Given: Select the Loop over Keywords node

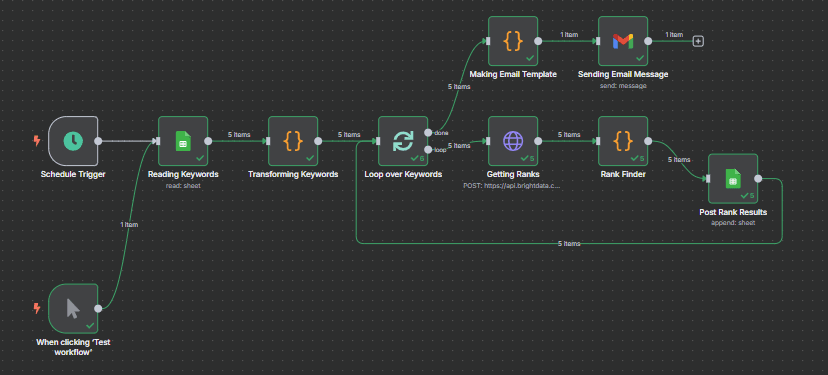Looking at the screenshot, I should (x=403, y=141).
